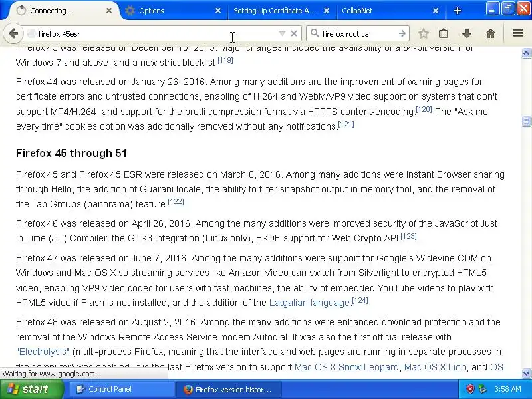Switch to Control Panel taskbar button
Screen dimensions: 532x399
(x=122, y=389)
